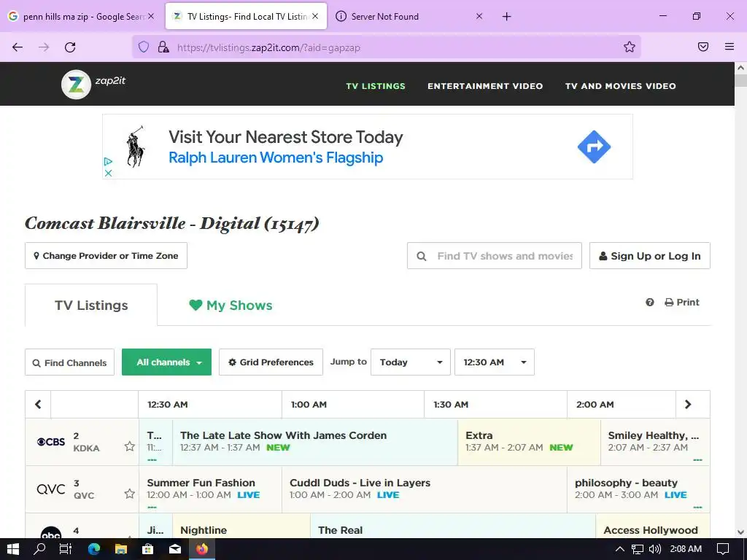Open the Access Hollywood listing

(653, 526)
